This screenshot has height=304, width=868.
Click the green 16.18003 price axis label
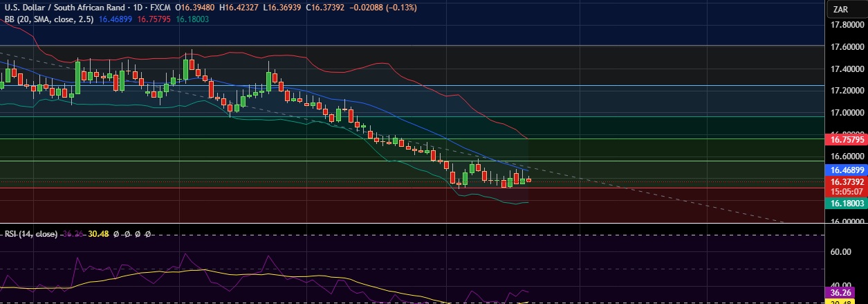point(847,204)
